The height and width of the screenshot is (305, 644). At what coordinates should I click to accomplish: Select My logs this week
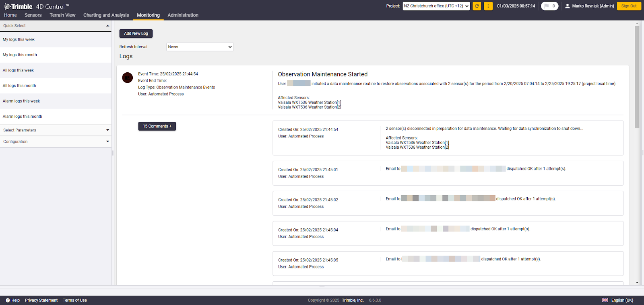[56, 39]
